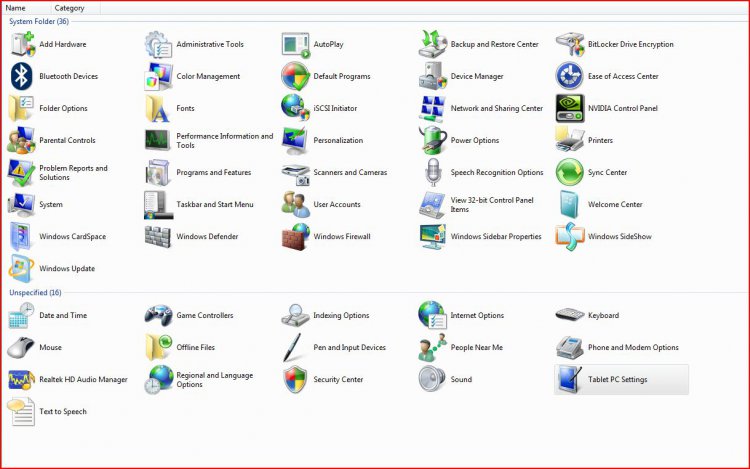Collapse the Unspecified (16) group

point(35,292)
